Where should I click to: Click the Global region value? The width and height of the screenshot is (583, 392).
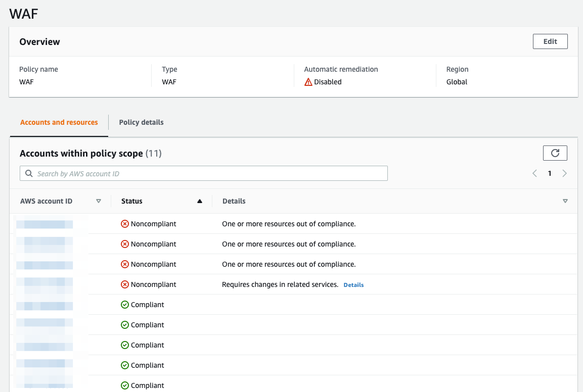(x=457, y=82)
